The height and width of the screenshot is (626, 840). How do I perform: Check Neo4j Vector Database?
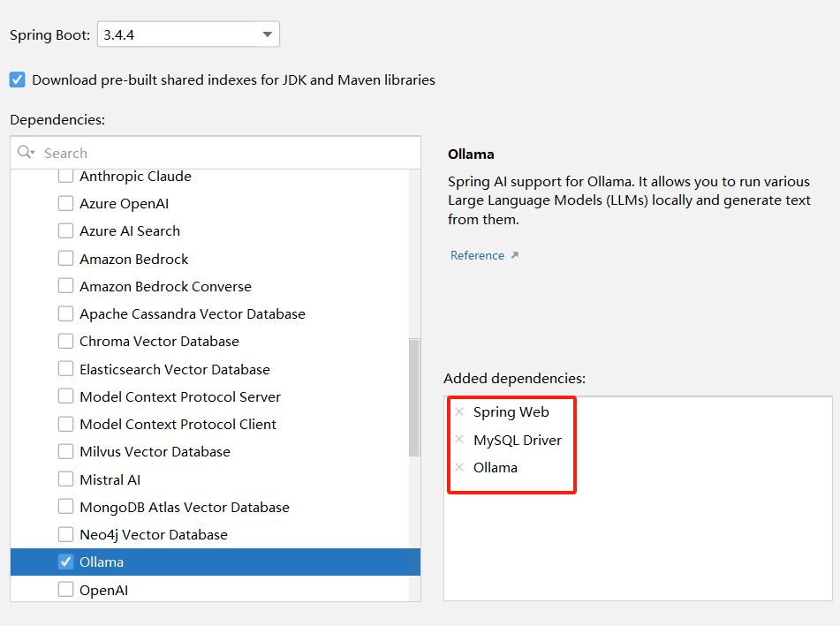click(x=65, y=534)
